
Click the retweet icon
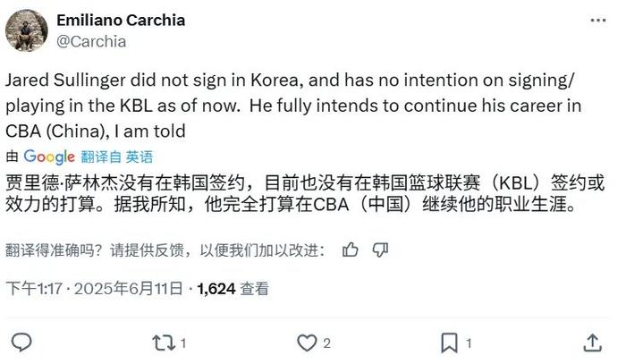point(163,342)
